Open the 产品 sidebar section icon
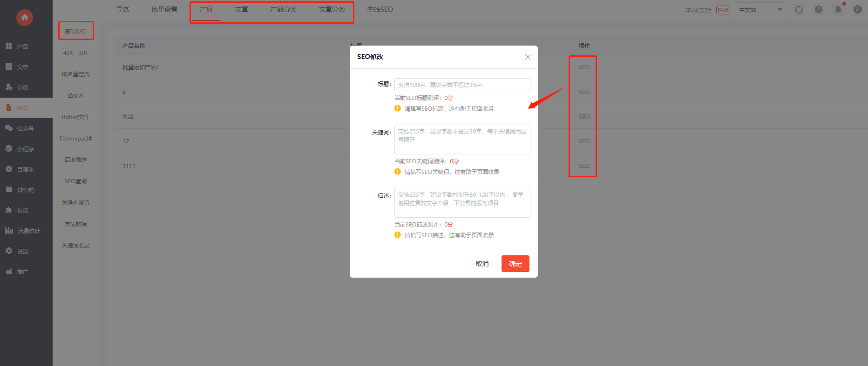868x366 pixels. [9, 47]
